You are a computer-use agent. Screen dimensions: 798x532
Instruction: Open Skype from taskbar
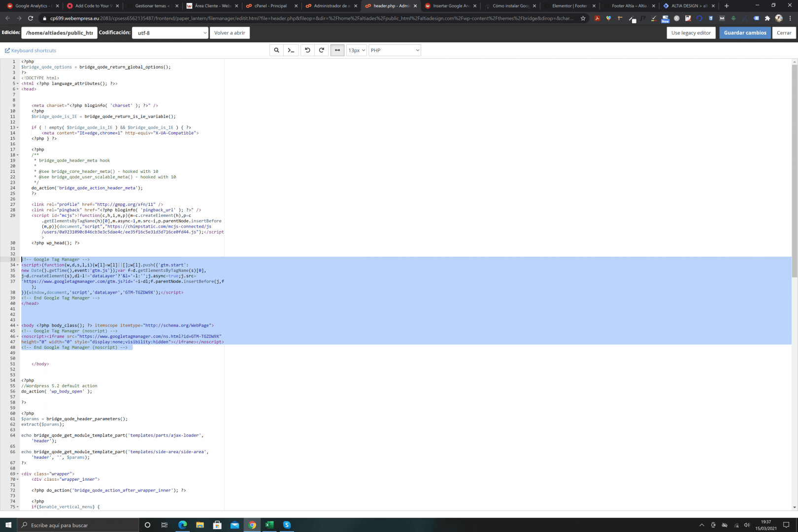point(287,525)
